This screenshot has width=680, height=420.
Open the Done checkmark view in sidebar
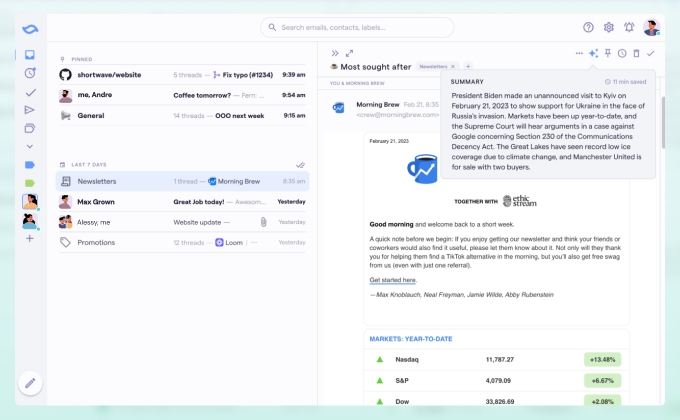(30, 92)
